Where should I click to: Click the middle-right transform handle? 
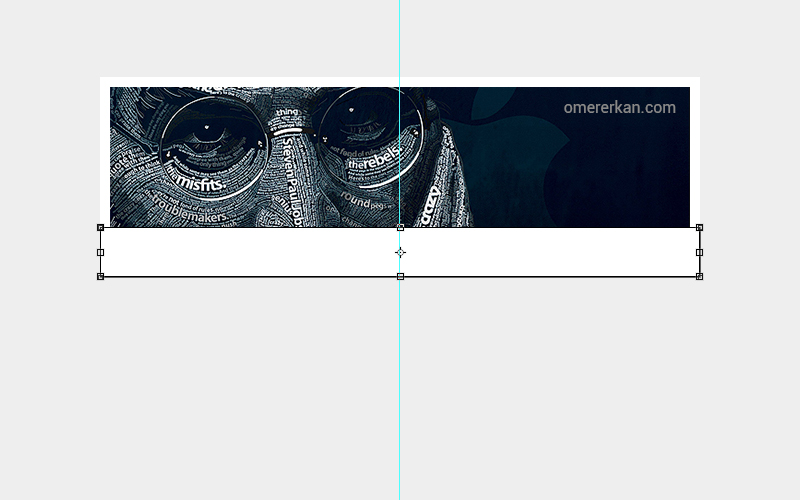click(699, 252)
